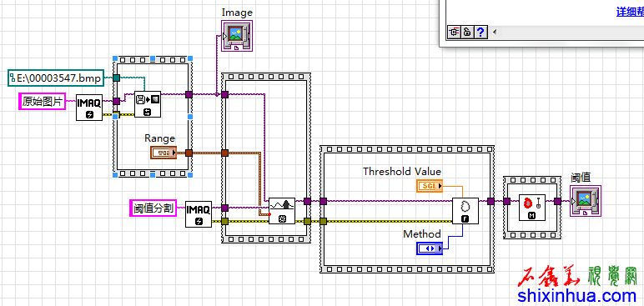Click the IMAQ ReadFile VI icon
The height and width of the screenshot is (306, 644).
pos(148,104)
